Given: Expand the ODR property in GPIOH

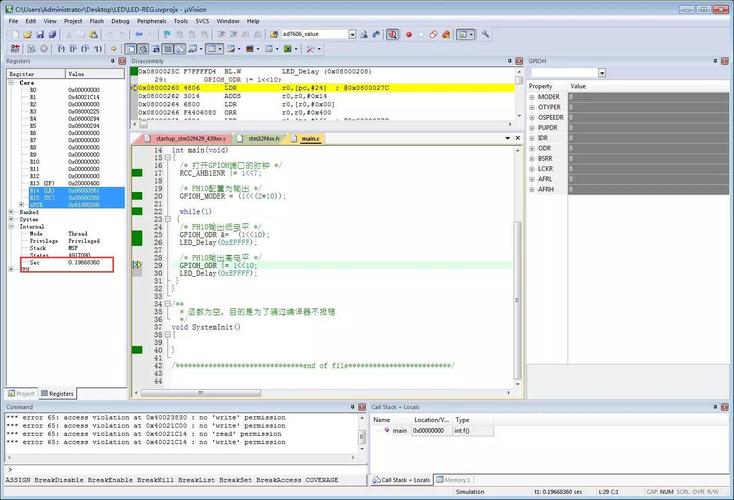Looking at the screenshot, I should [532, 148].
